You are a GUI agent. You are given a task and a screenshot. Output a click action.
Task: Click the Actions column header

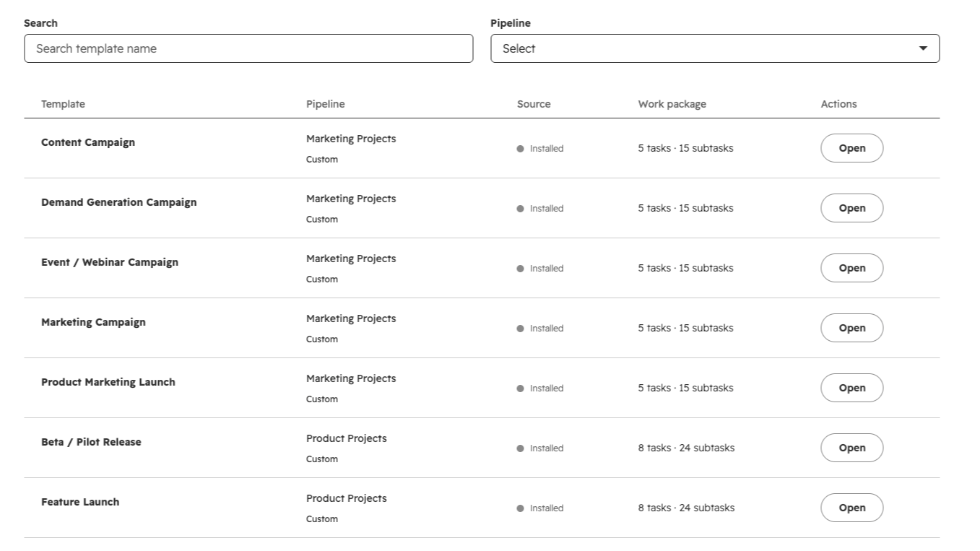pos(839,104)
